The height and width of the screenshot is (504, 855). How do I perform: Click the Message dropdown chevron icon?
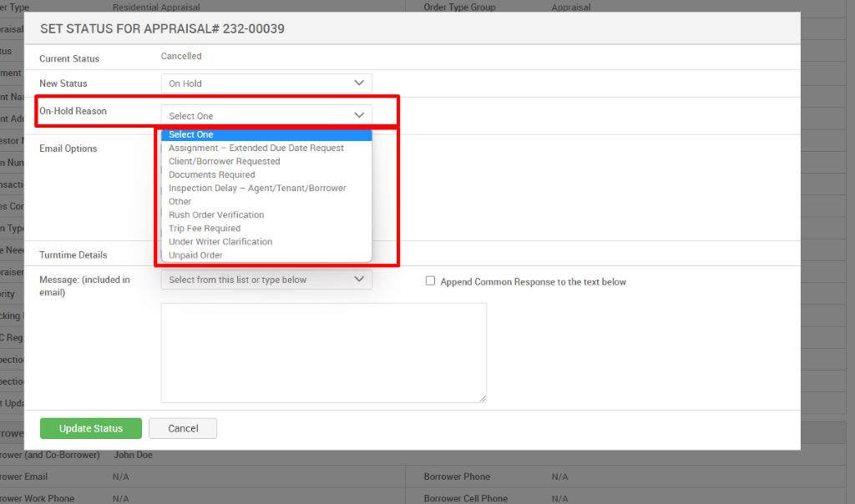tap(359, 279)
